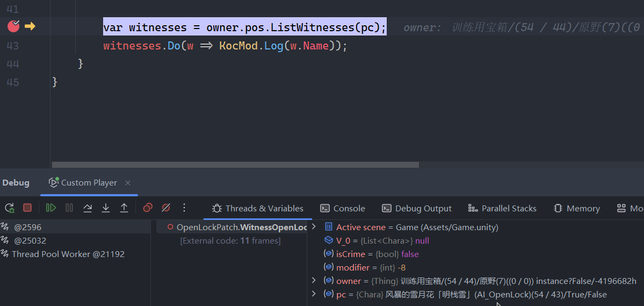
Task: Step out of current method
Action: [124, 208]
